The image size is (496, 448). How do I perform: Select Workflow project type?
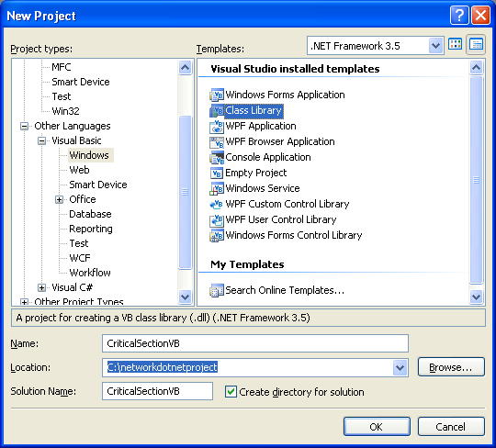tap(90, 273)
